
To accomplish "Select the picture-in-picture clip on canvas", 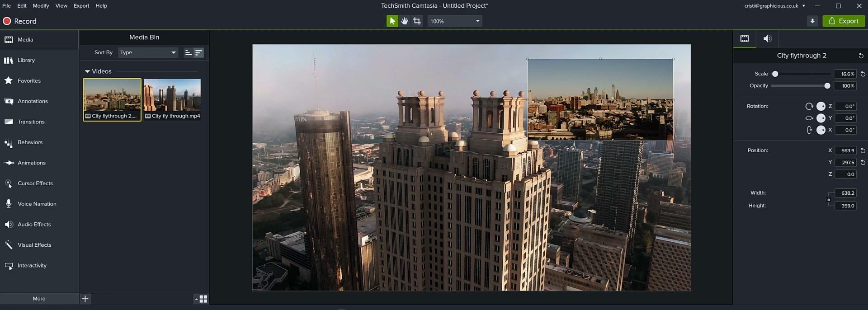I will pos(600,99).
